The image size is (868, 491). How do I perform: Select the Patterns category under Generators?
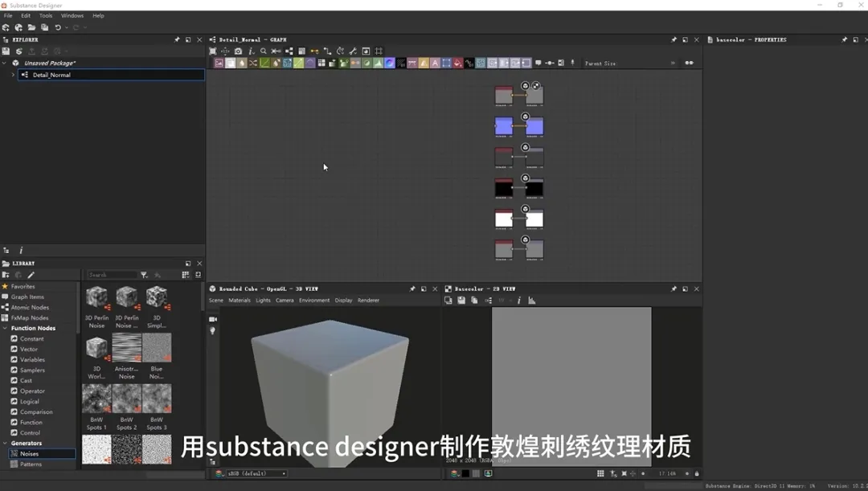pyautogui.click(x=31, y=464)
